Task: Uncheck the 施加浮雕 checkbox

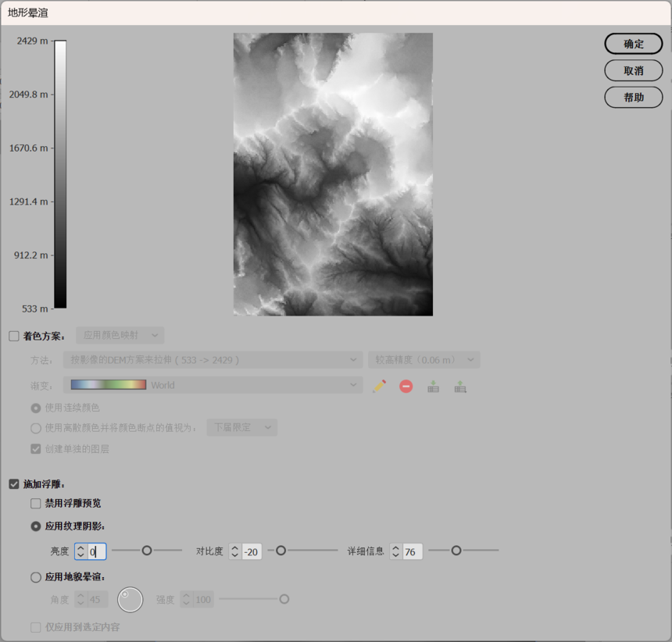Action: [x=14, y=484]
